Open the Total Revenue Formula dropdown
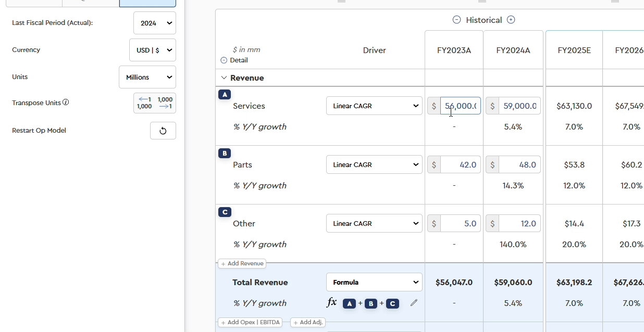The width and height of the screenshot is (644, 332). pos(374,283)
